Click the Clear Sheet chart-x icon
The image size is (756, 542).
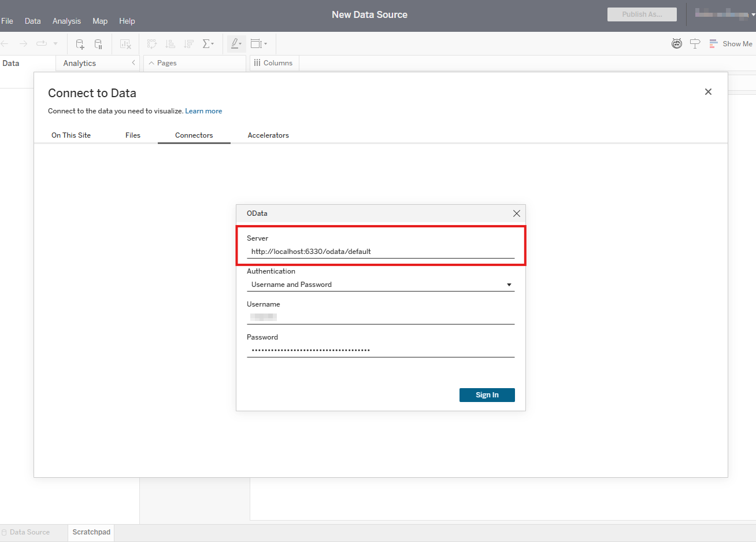point(125,44)
